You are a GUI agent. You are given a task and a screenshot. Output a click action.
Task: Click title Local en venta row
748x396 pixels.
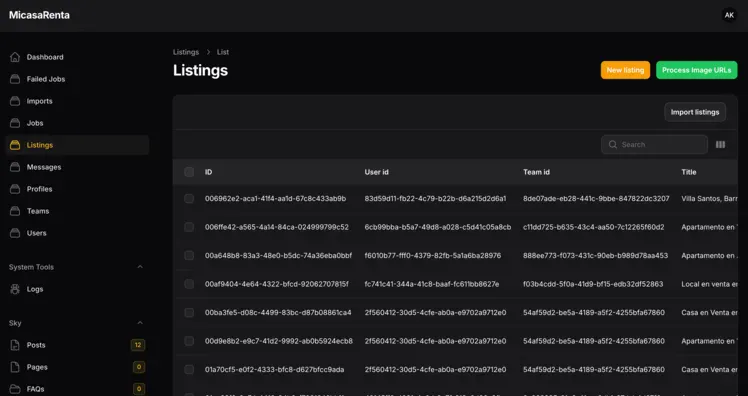709,284
